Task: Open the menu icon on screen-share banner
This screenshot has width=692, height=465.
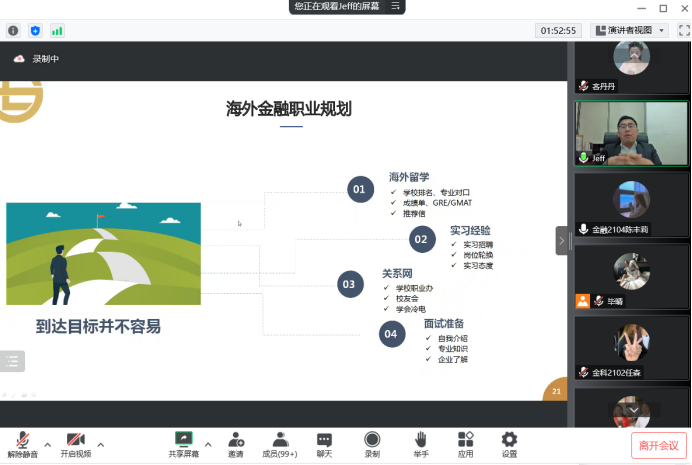Action: pos(396,6)
